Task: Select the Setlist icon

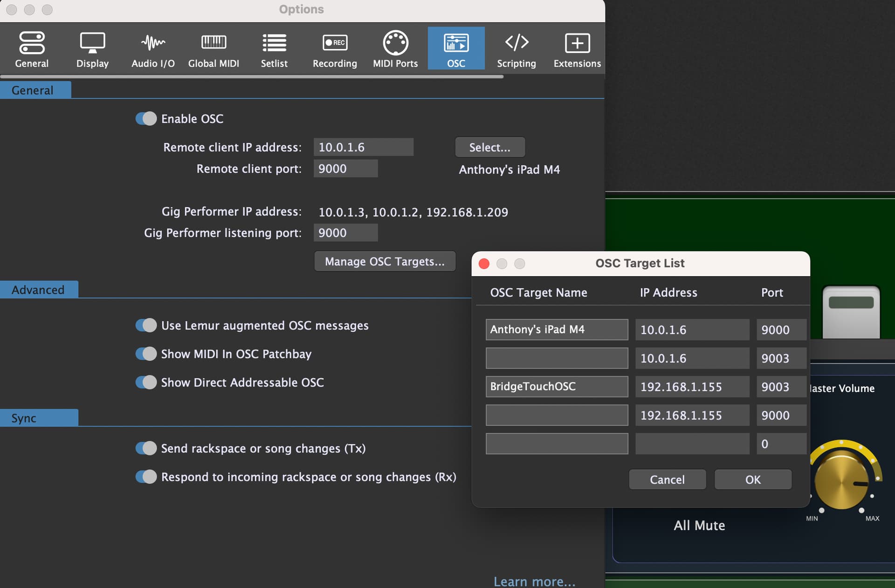Action: (274, 48)
